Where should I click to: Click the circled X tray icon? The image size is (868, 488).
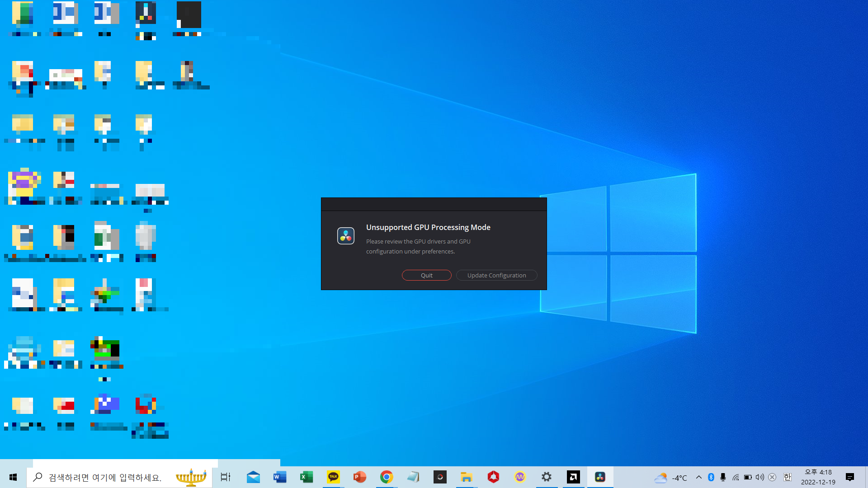[772, 477]
